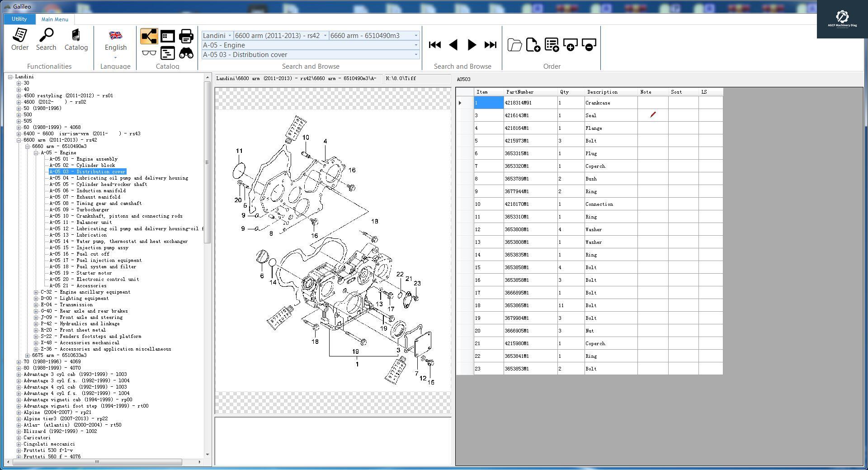
Task: Click the glasses viewer icon in Catalog group
Action: 149,53
